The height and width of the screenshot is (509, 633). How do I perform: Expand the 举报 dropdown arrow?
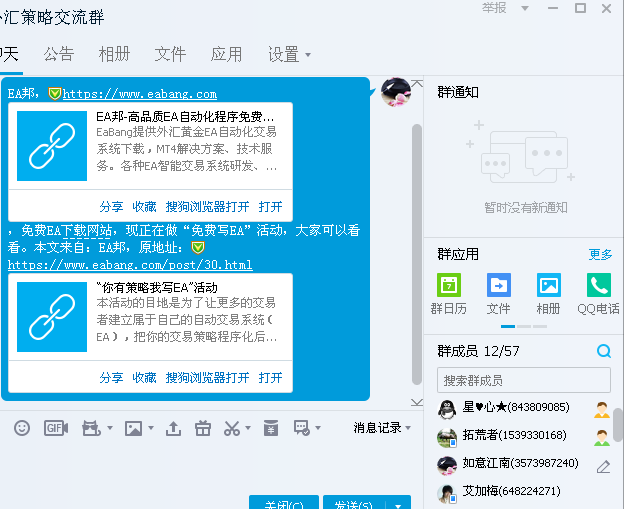525,8
